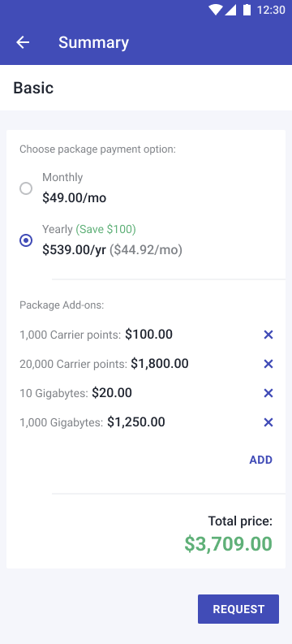The height and width of the screenshot is (644, 292).
Task: Tap the battery icon in status bar
Action: (247, 10)
